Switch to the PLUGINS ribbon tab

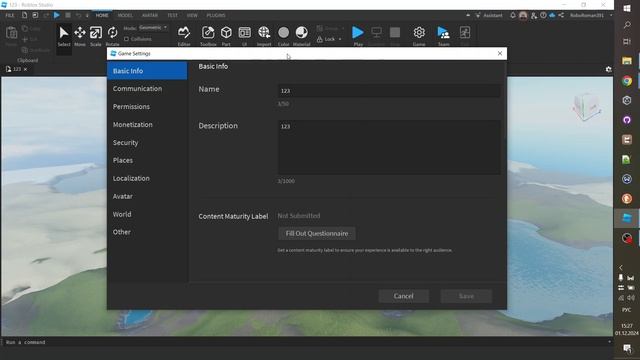pos(216,15)
